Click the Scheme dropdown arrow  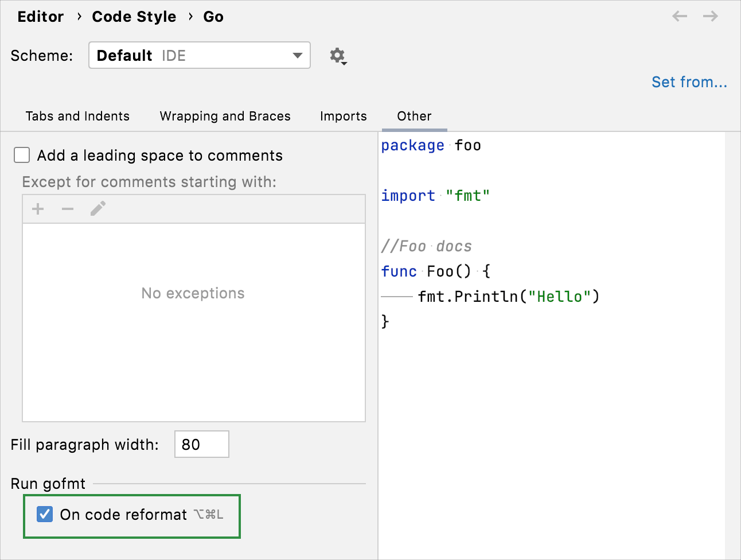pos(297,56)
